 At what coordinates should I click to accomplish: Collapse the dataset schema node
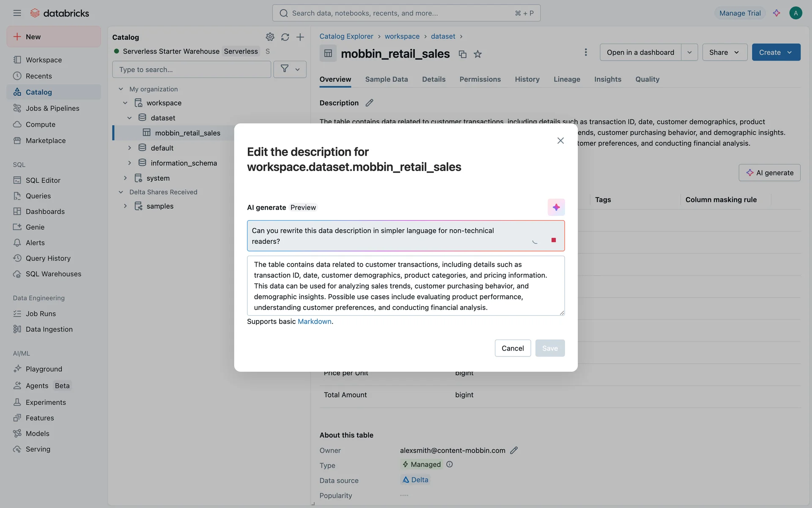(129, 118)
